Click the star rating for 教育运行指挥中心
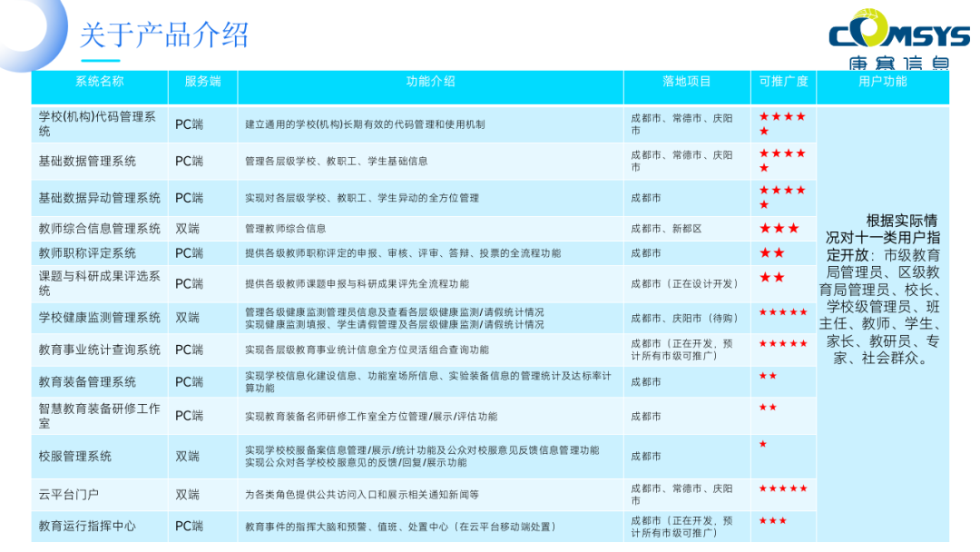Screen dimensions: 980x552 tap(772, 521)
